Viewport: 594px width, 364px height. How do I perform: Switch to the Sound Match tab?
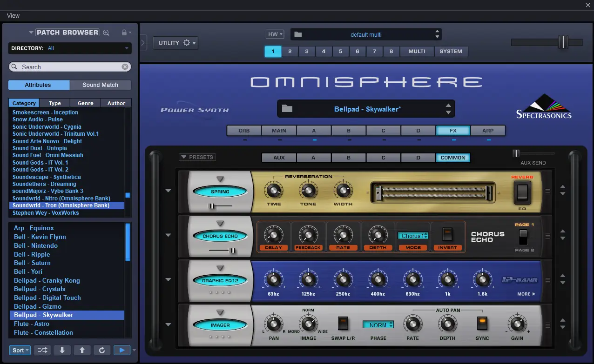pos(101,85)
